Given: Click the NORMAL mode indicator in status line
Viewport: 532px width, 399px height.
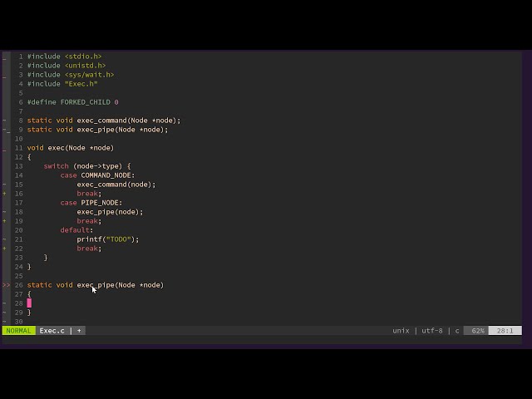Looking at the screenshot, I should tap(18, 331).
